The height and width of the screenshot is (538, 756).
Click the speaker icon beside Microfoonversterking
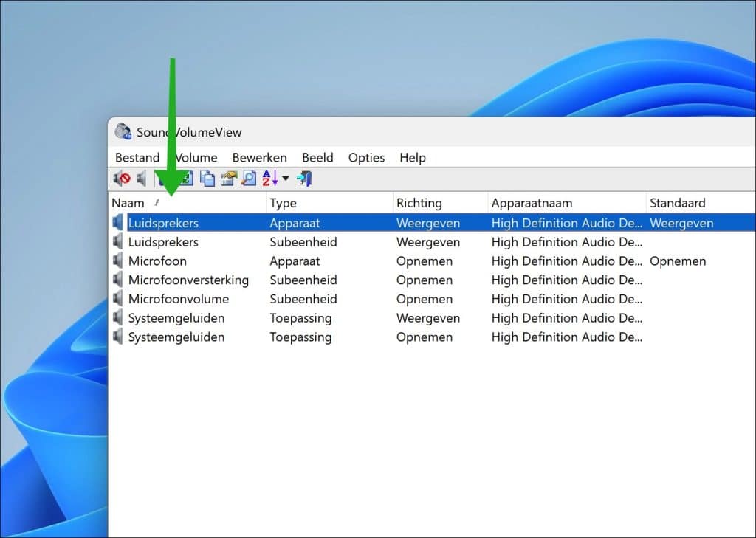[117, 280]
